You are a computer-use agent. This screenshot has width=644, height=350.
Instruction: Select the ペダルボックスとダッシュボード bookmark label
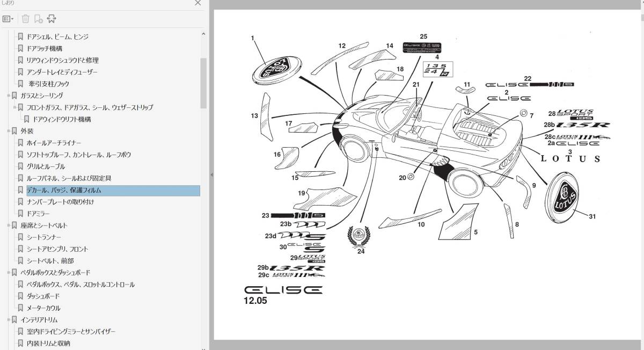pos(55,273)
